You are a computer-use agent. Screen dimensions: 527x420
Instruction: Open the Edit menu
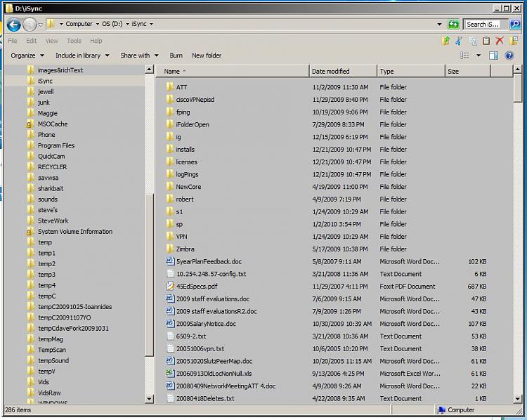[x=31, y=41]
